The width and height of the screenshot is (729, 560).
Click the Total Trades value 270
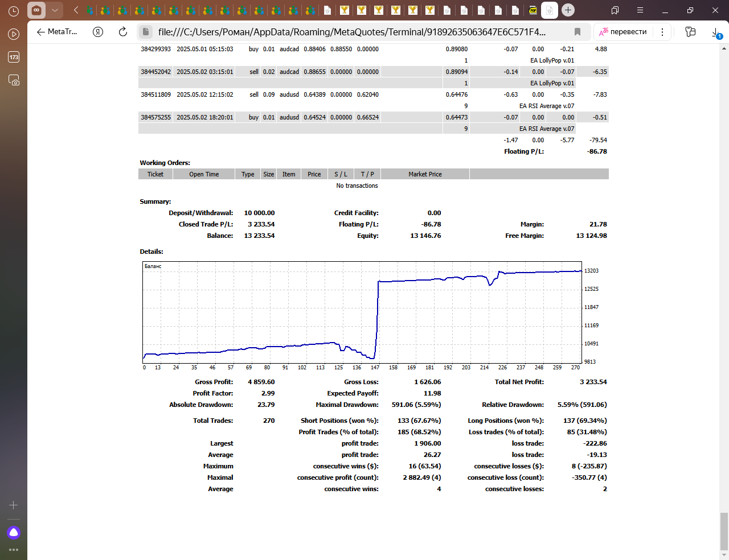pos(269,421)
